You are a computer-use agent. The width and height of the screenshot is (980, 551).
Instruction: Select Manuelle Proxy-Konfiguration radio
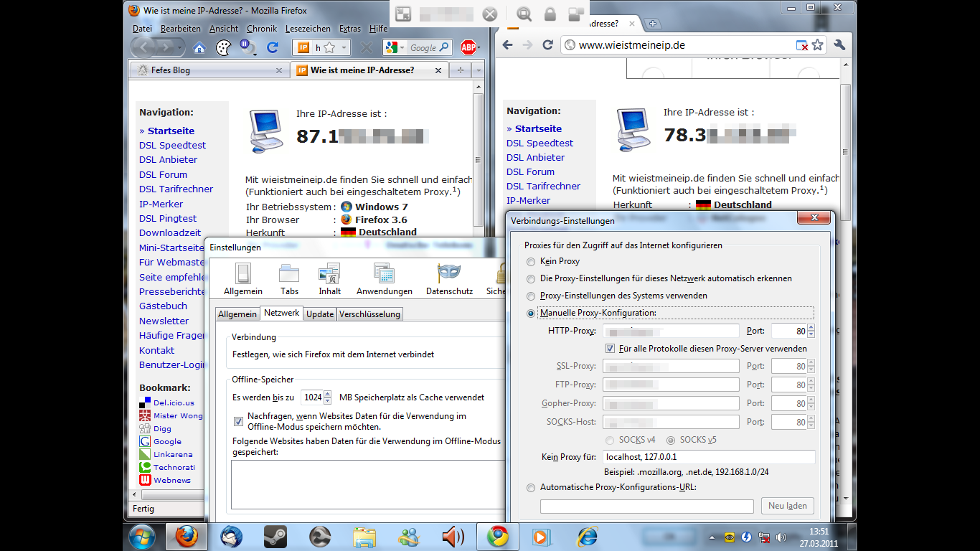(x=531, y=314)
